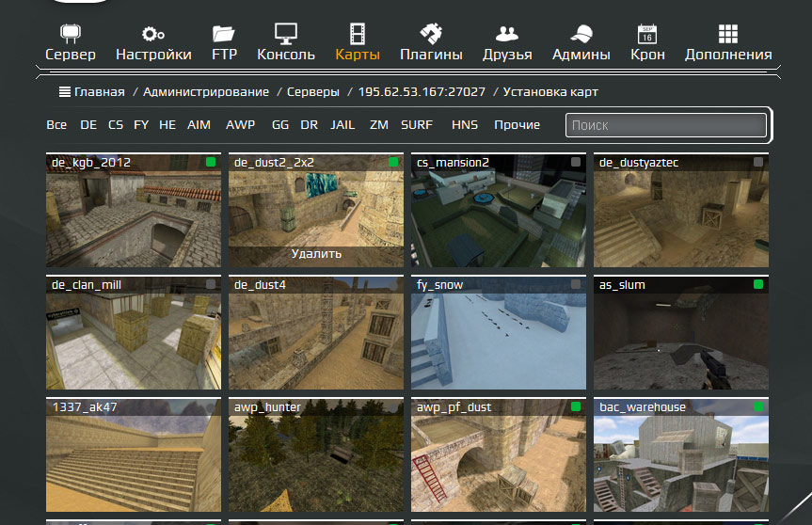Viewport: 812px width, 525px height.
Task: Open the FTP folder icon
Action: coord(224,34)
